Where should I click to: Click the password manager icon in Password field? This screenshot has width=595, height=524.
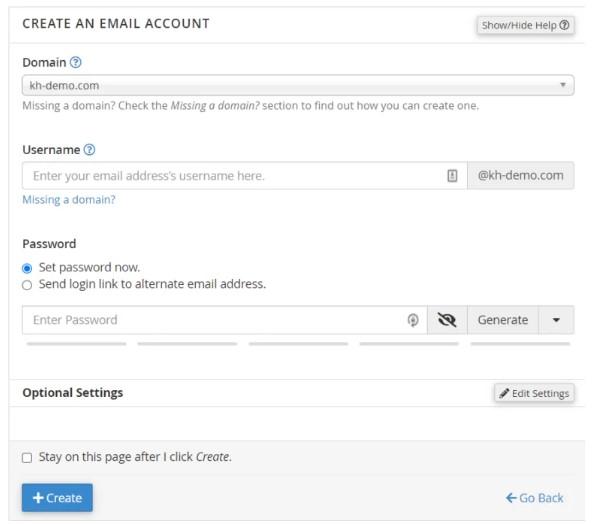413,320
